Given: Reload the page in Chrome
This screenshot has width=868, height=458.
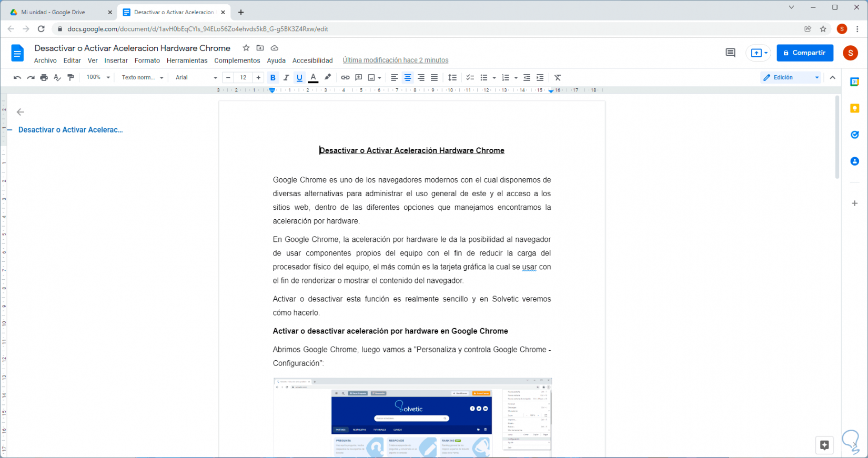Looking at the screenshot, I should point(41,29).
